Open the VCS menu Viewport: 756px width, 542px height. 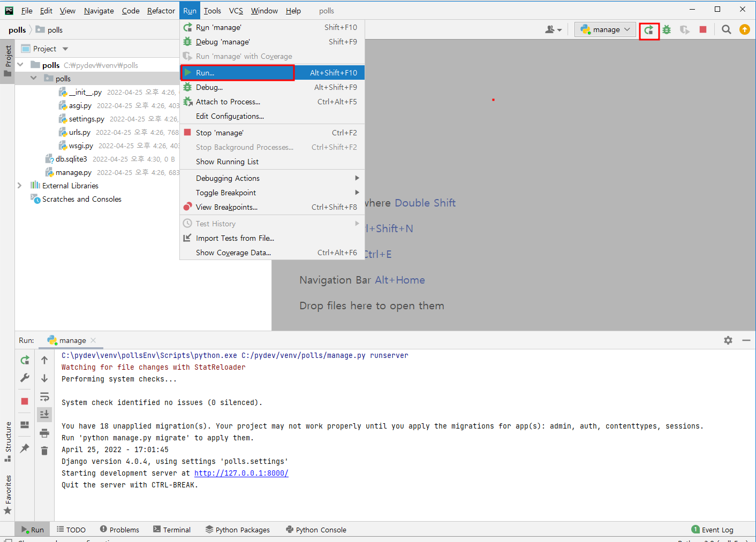point(236,11)
